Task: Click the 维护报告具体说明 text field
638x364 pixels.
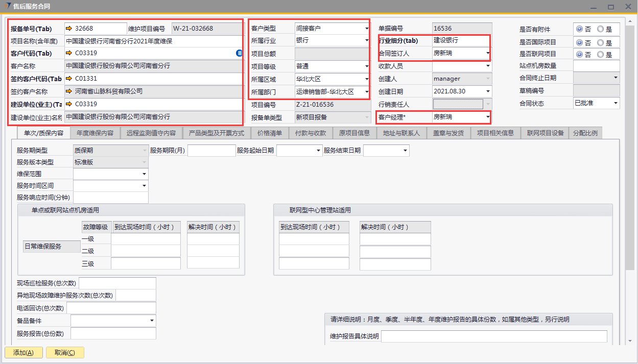Action: 493,336
